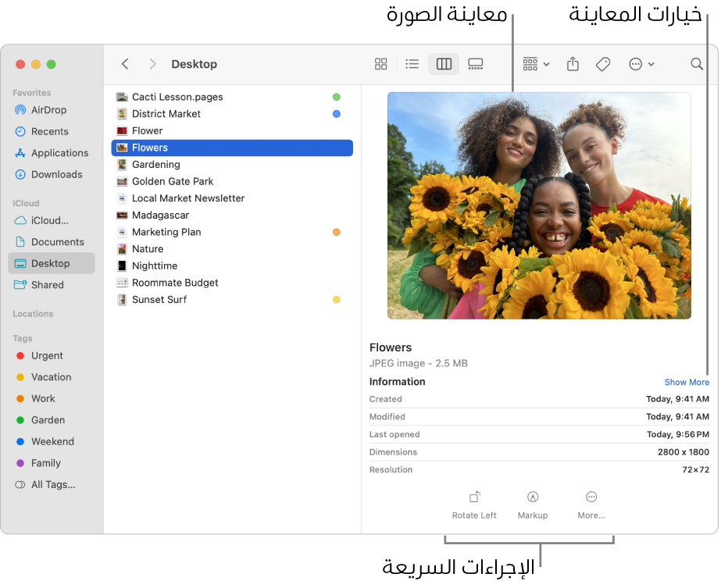Select the District Market file
This screenshot has width=721, height=588.
click(232, 114)
